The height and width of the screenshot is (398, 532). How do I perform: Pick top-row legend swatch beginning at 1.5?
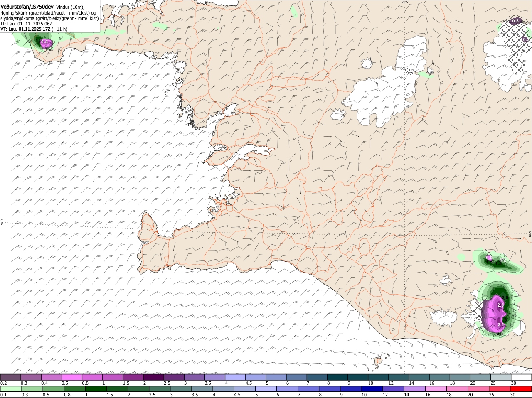click(133, 377)
